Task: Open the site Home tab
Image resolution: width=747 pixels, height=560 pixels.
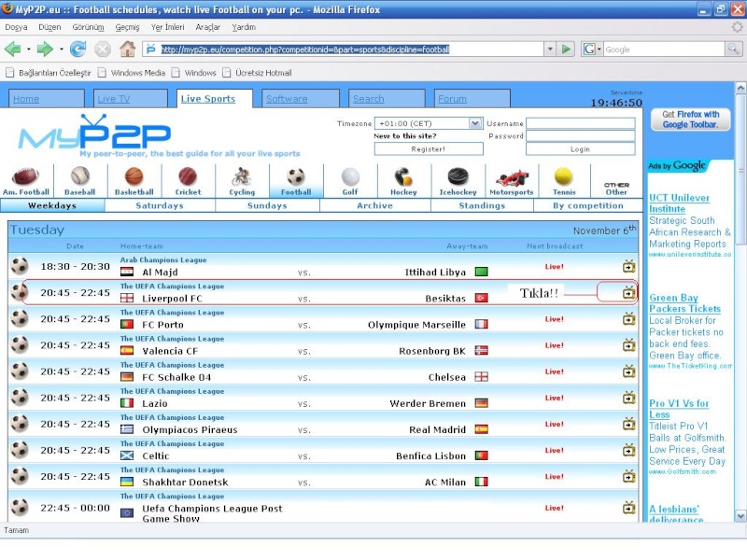Action: coord(47,99)
